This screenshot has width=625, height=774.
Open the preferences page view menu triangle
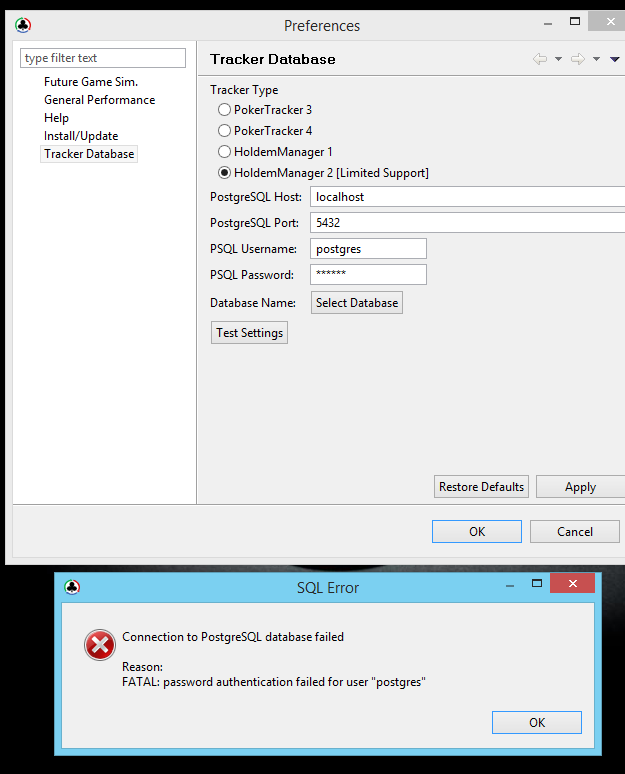point(615,59)
